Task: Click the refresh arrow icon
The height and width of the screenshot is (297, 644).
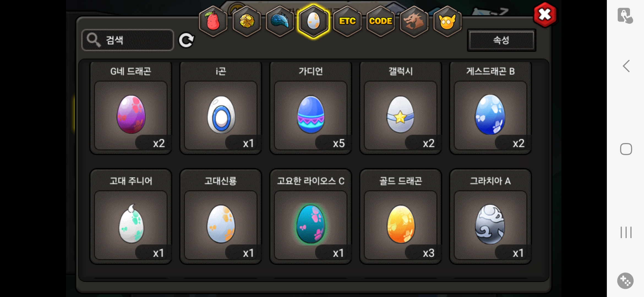Action: 186,40
